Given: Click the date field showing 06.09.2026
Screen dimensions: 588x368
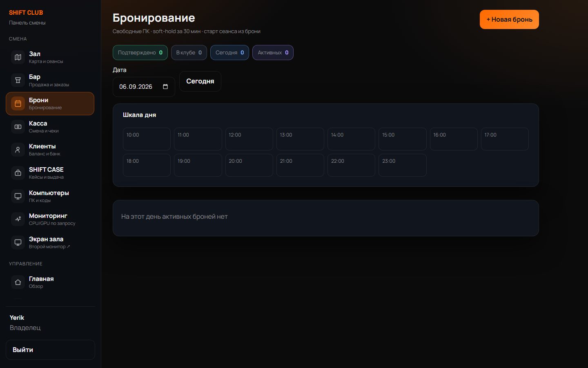Looking at the screenshot, I should pos(144,87).
